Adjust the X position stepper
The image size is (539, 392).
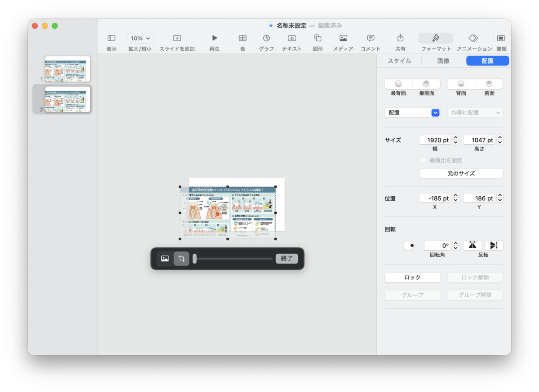(455, 198)
